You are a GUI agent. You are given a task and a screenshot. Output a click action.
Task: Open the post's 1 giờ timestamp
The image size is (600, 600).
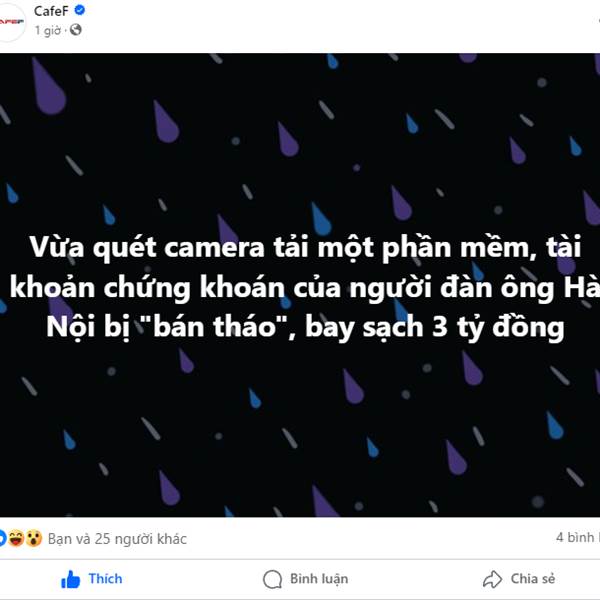pyautogui.click(x=47, y=30)
